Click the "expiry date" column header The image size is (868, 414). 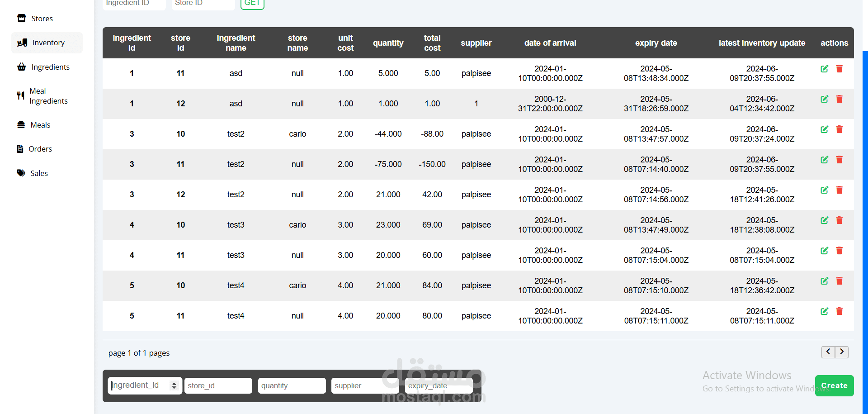[x=656, y=43]
